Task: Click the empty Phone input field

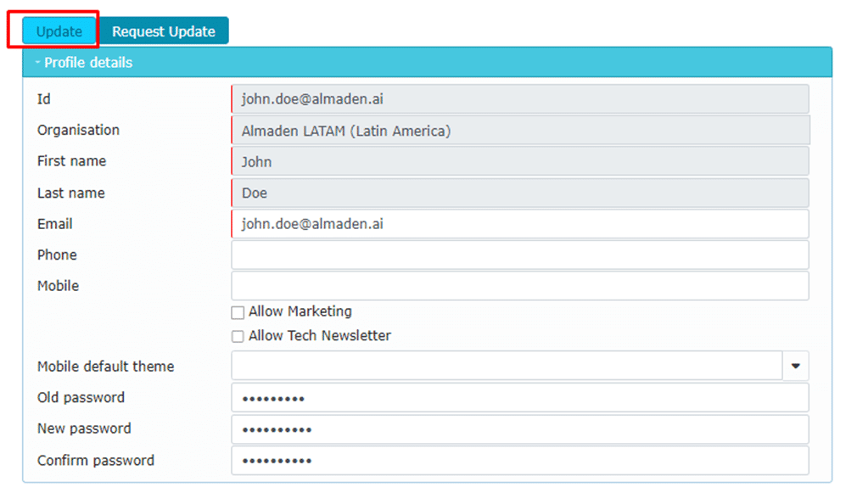Action: tap(519, 255)
